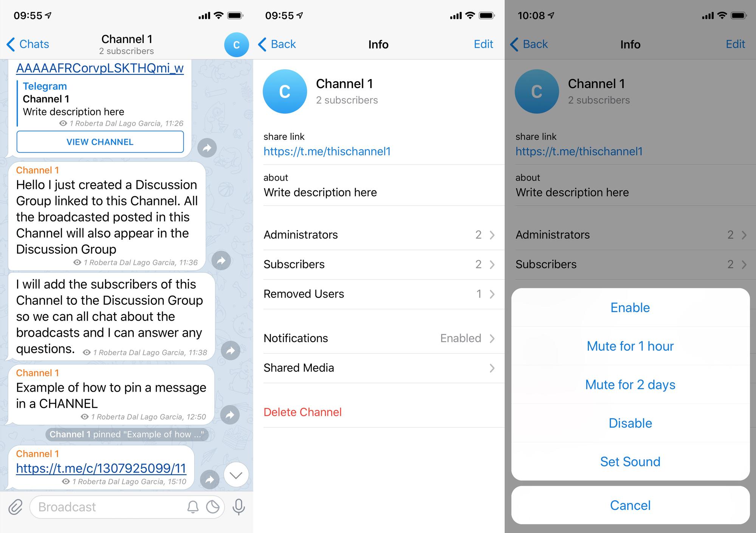
Task: Tap Disable notifications option
Action: pos(630,422)
